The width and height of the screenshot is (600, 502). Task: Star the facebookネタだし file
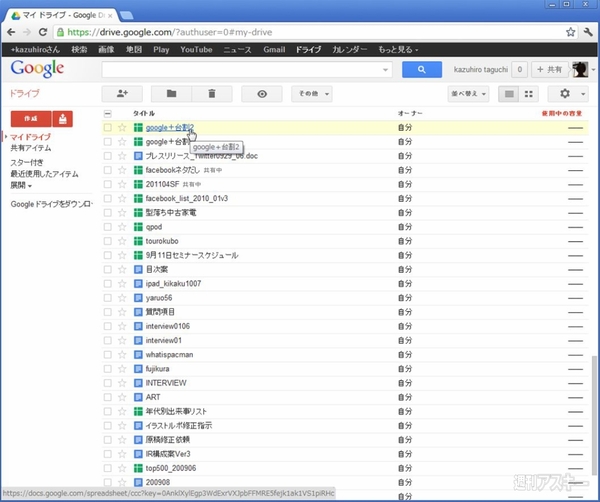pos(122,170)
